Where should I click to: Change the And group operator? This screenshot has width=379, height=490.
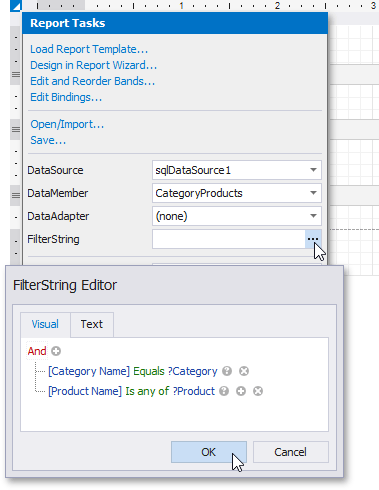point(37,351)
